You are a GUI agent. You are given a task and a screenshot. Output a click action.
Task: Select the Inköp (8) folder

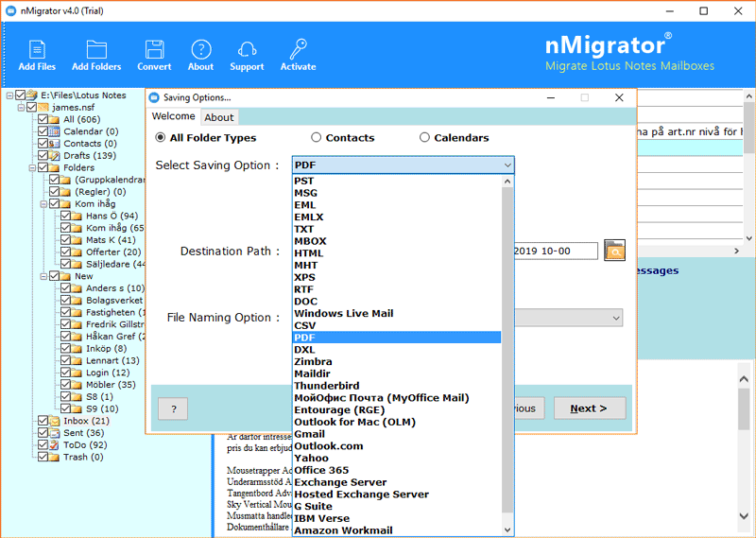click(106, 348)
